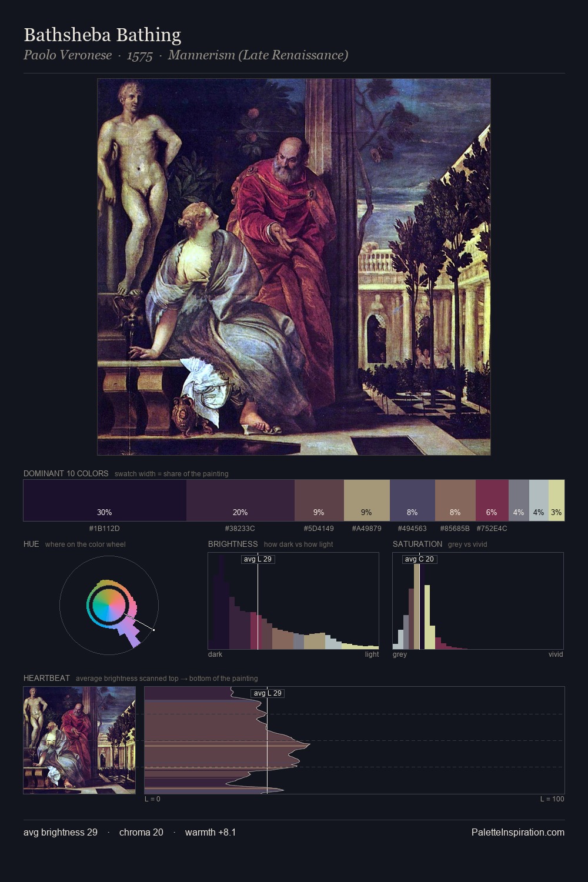
Task: Click the hue color wheel
Action: pos(109,605)
